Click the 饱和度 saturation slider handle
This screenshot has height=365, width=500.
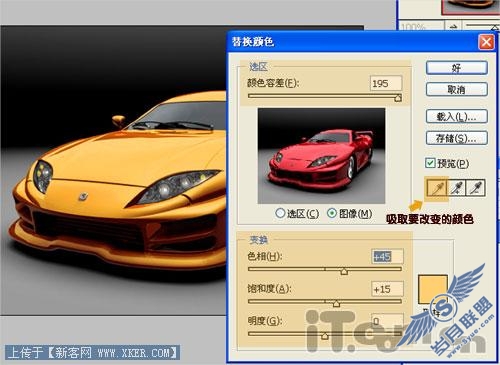click(336, 303)
